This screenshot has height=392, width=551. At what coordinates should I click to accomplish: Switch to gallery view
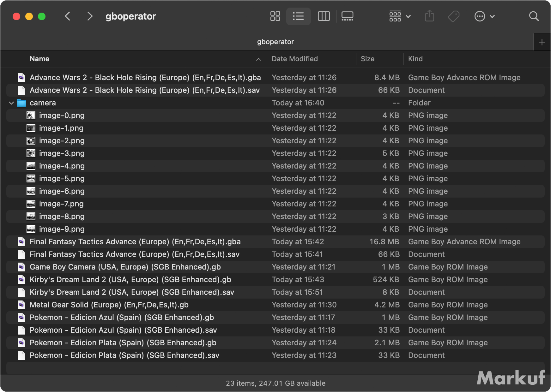click(x=348, y=16)
